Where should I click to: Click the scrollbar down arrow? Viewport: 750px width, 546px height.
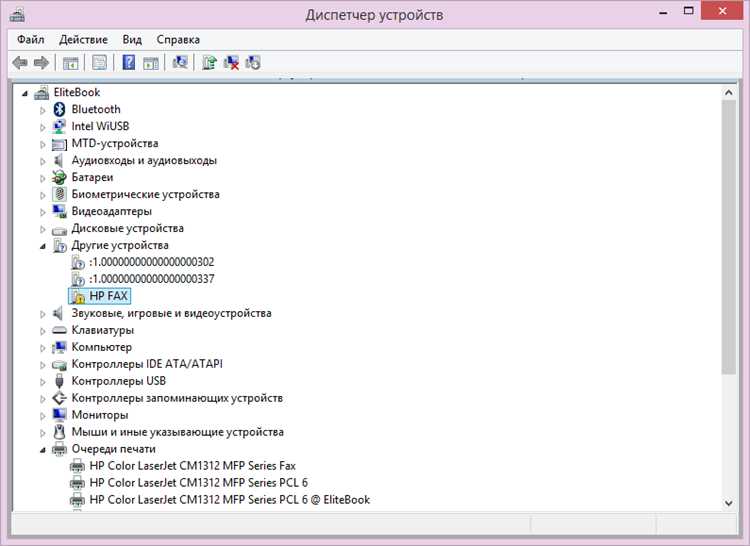pyautogui.click(x=728, y=503)
